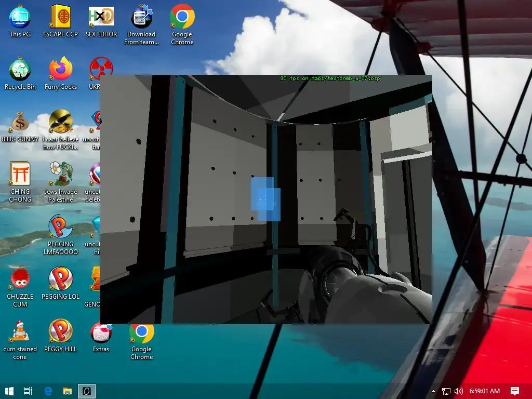Image resolution: width=532 pixels, height=399 pixels.
Task: Select the red radiation symbol desktop icon
Action: click(x=101, y=68)
